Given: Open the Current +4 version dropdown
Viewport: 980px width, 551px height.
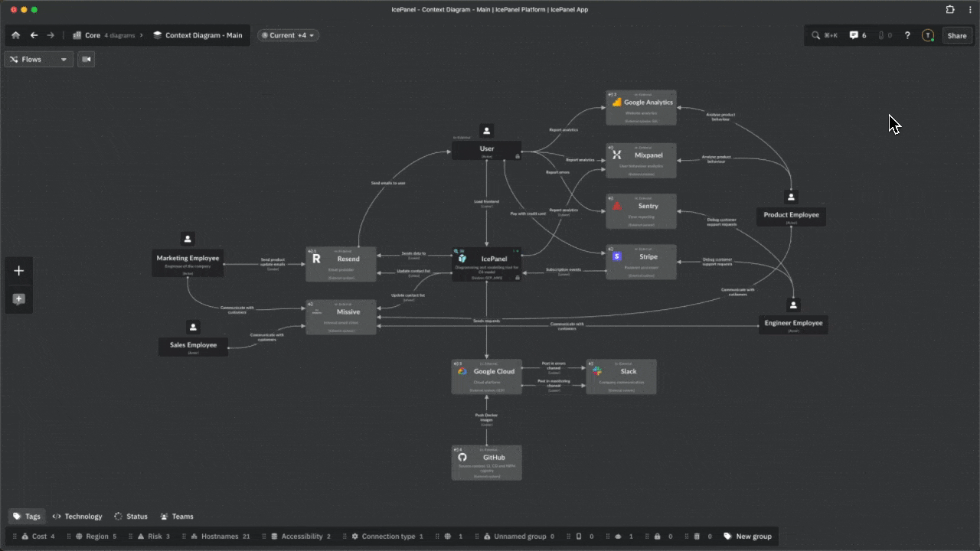Looking at the screenshot, I should pos(288,35).
